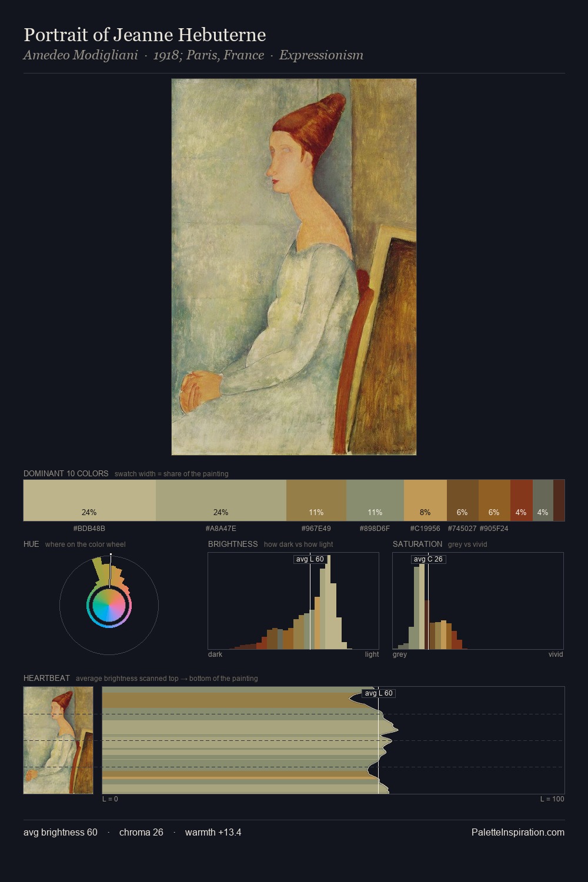Select the unlabeled darkest brown final swatch
588x882 pixels.
[x=559, y=500]
